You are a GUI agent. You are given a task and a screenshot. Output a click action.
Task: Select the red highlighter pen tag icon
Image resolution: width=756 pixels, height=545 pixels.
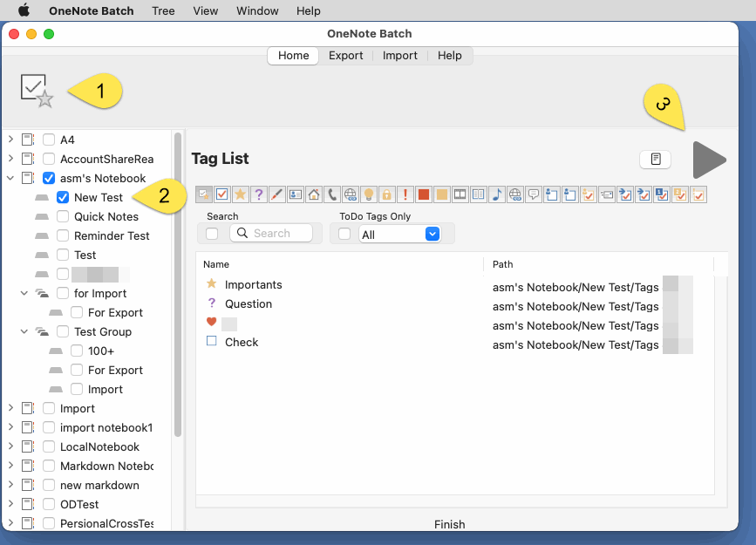click(277, 194)
